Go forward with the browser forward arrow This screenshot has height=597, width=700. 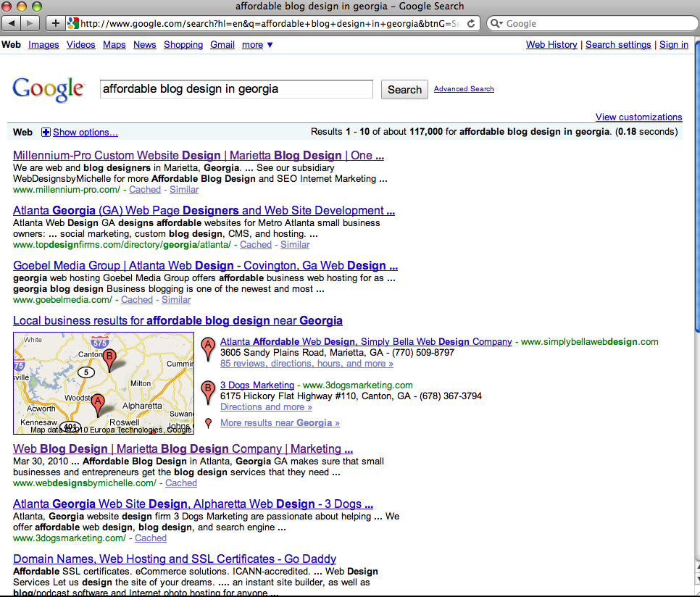click(x=30, y=23)
